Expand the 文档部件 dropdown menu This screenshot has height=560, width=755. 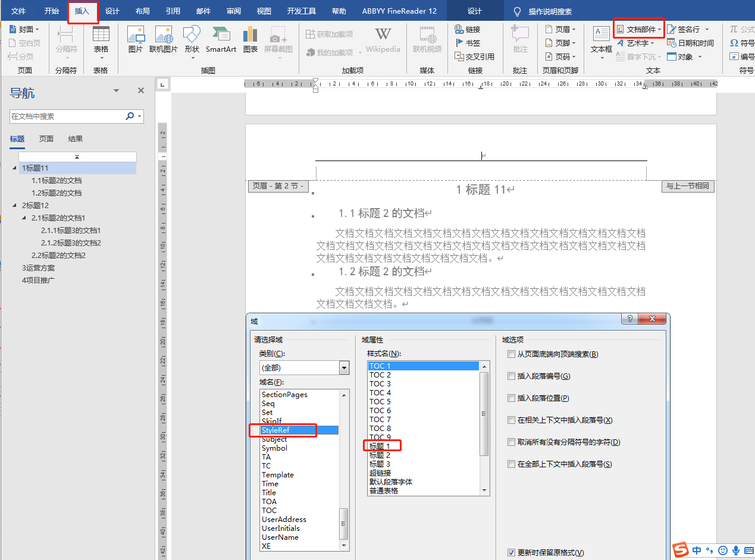tap(640, 29)
